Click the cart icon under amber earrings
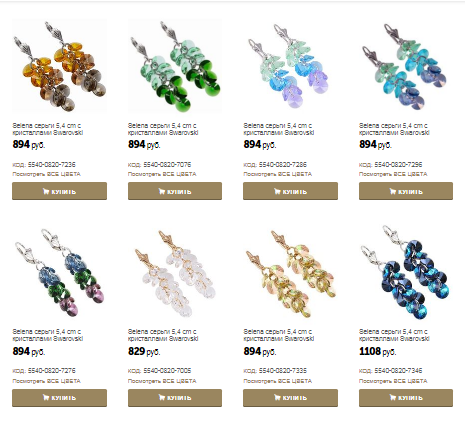465x425 pixels. (x=46, y=191)
